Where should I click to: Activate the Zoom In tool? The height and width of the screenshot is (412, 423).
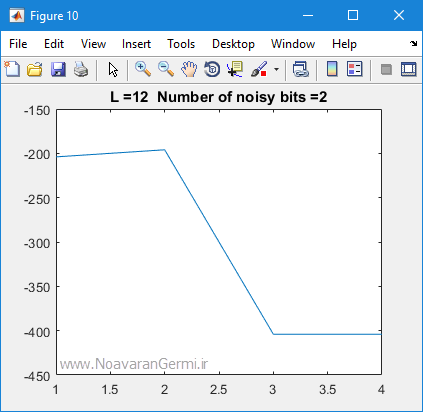(143, 70)
